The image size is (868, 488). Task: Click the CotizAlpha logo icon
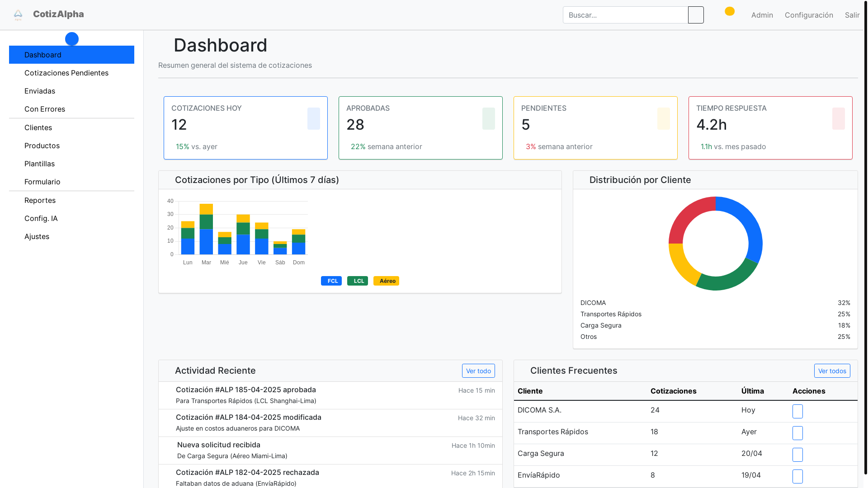click(x=18, y=15)
